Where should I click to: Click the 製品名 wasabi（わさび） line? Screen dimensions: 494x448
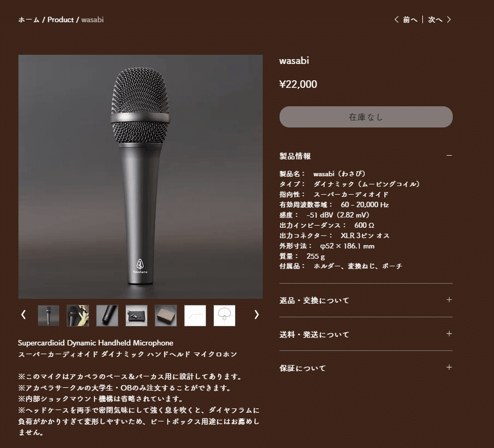[x=322, y=174]
